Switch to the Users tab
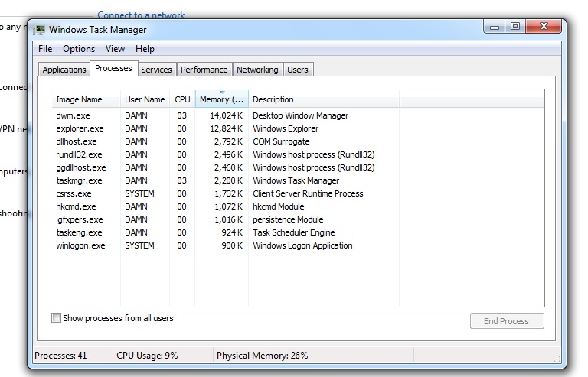Screen dimensions: 588x377 click(x=298, y=70)
